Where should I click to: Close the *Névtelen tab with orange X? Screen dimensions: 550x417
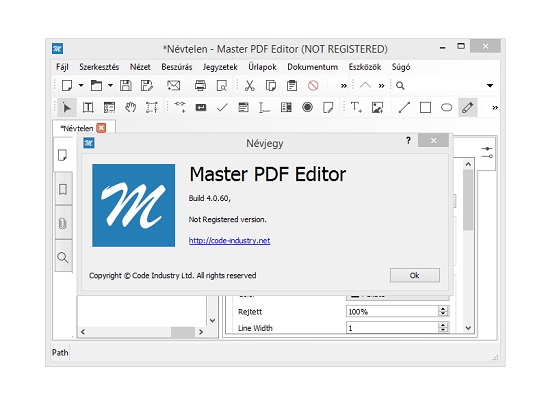click(x=101, y=128)
